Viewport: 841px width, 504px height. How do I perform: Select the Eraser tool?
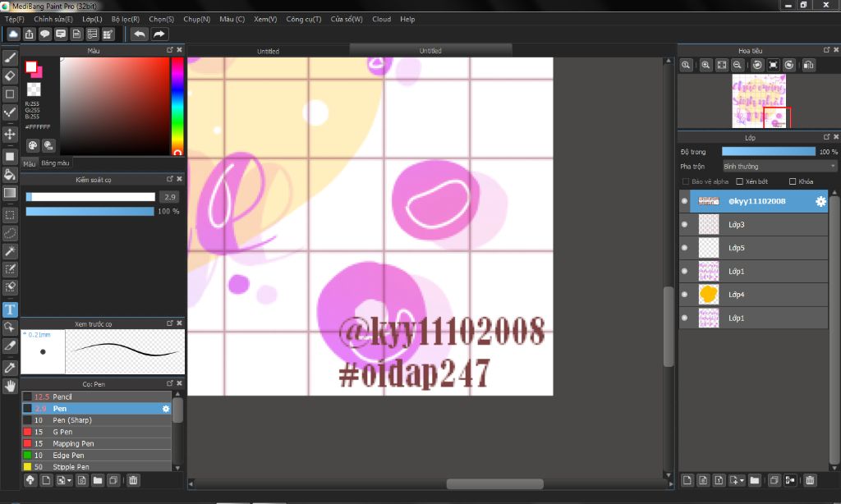pyautogui.click(x=10, y=76)
